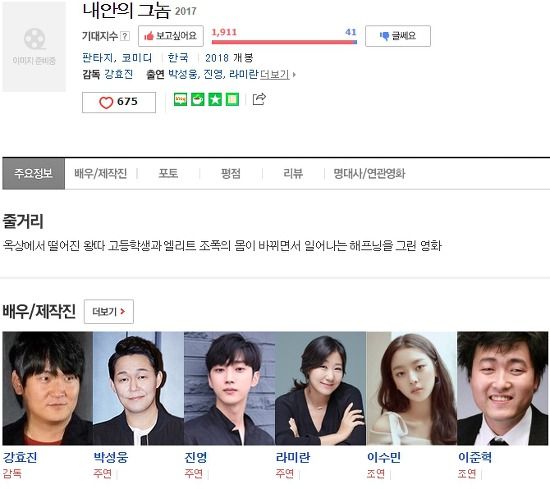Screen dimensions: 550x489
Task: Expand the cast list with 더보기 link
Action: pos(277,74)
